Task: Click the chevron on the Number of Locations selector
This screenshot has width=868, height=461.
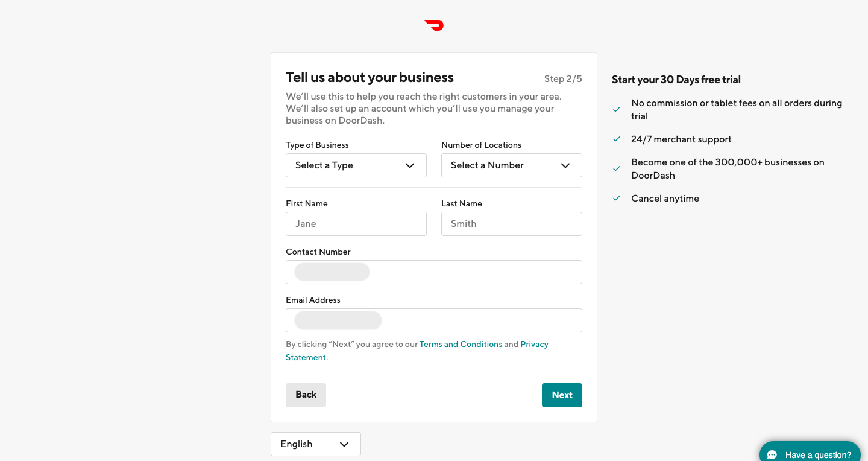Action: [565, 165]
